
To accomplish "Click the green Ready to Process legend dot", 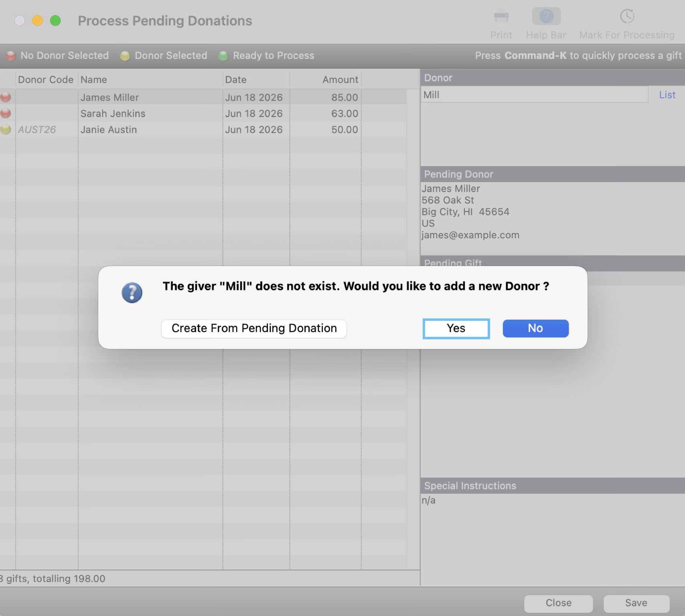I will pyautogui.click(x=223, y=56).
